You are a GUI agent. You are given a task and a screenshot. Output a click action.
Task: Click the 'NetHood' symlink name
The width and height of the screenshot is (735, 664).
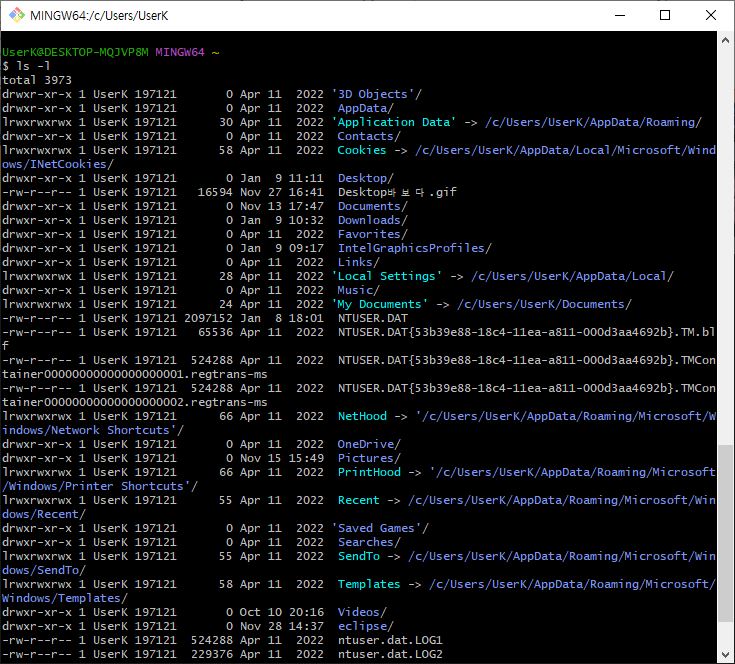click(x=362, y=417)
